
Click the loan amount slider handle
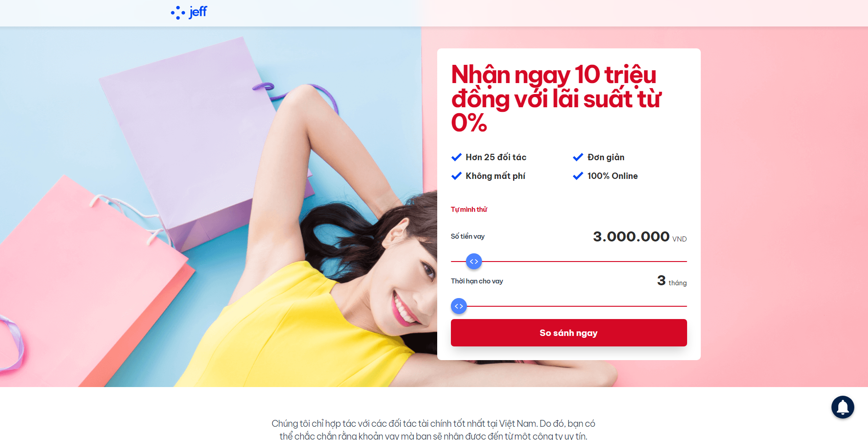pos(474,262)
